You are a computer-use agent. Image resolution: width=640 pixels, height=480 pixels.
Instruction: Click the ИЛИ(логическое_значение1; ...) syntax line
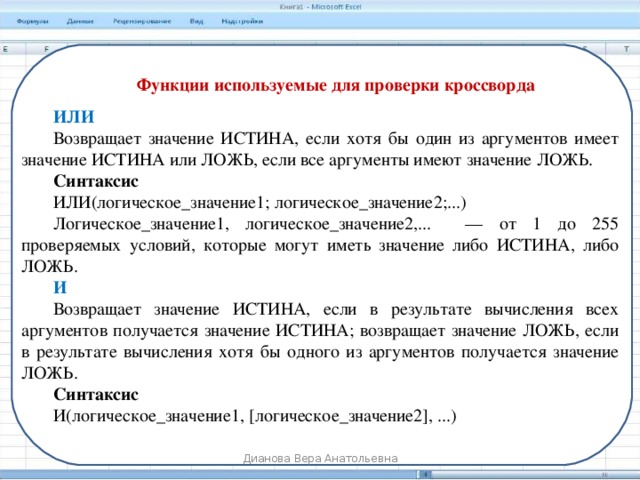(260, 203)
